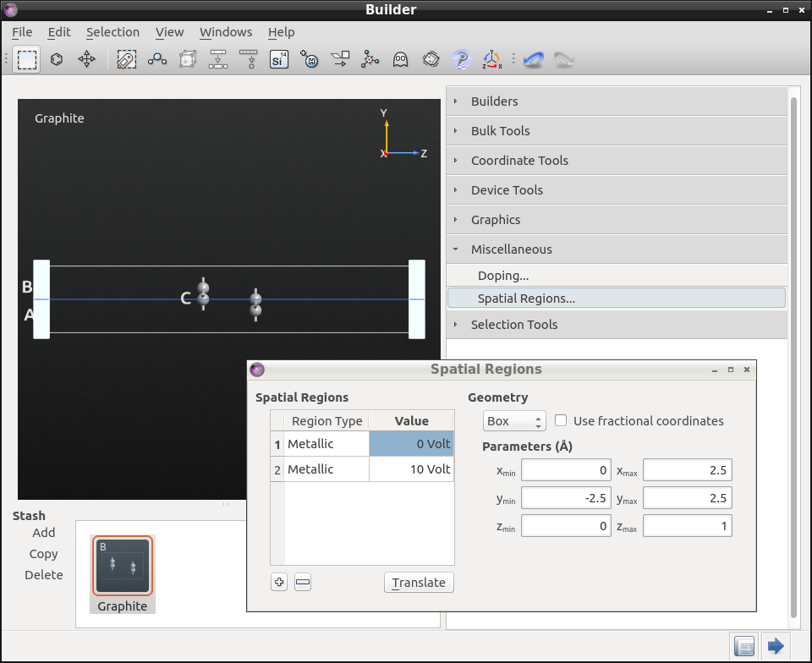Enable Use fractional coordinates checkbox
The width and height of the screenshot is (812, 663).
(x=561, y=420)
